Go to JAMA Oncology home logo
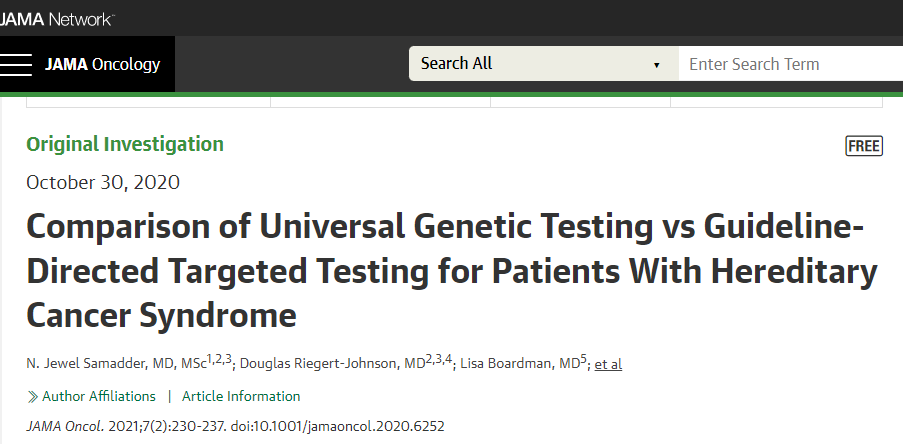 pos(102,64)
